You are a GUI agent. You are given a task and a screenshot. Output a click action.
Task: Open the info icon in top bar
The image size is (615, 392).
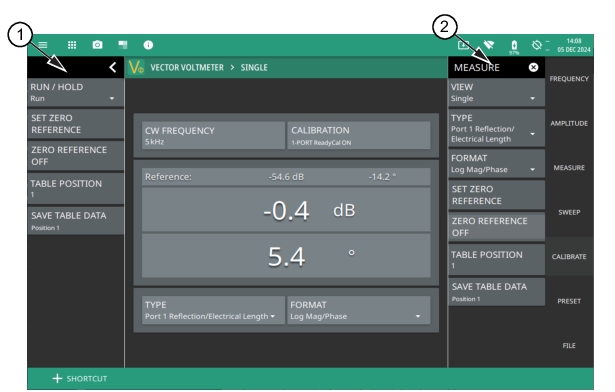148,45
